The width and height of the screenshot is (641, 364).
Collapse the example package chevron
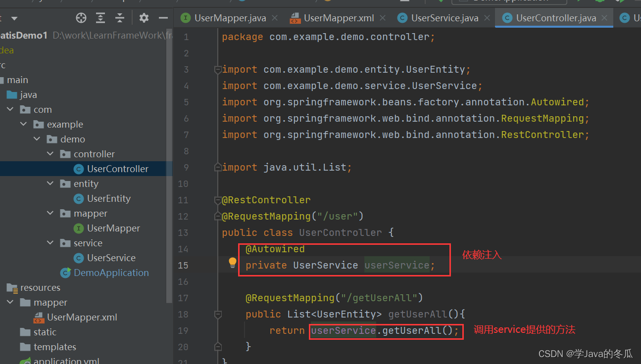23,124
